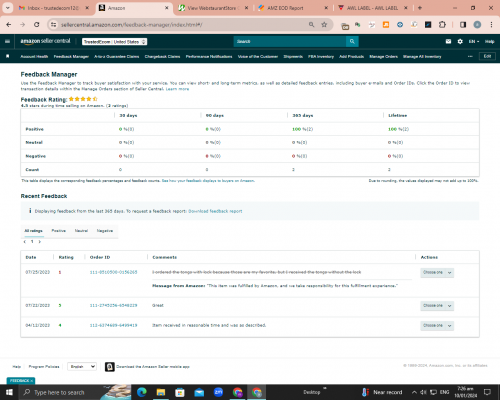This screenshot has height=400, width=500.
Task: Open Choose one dropdown for 04/12/2023 feedback
Action: pyautogui.click(x=437, y=325)
